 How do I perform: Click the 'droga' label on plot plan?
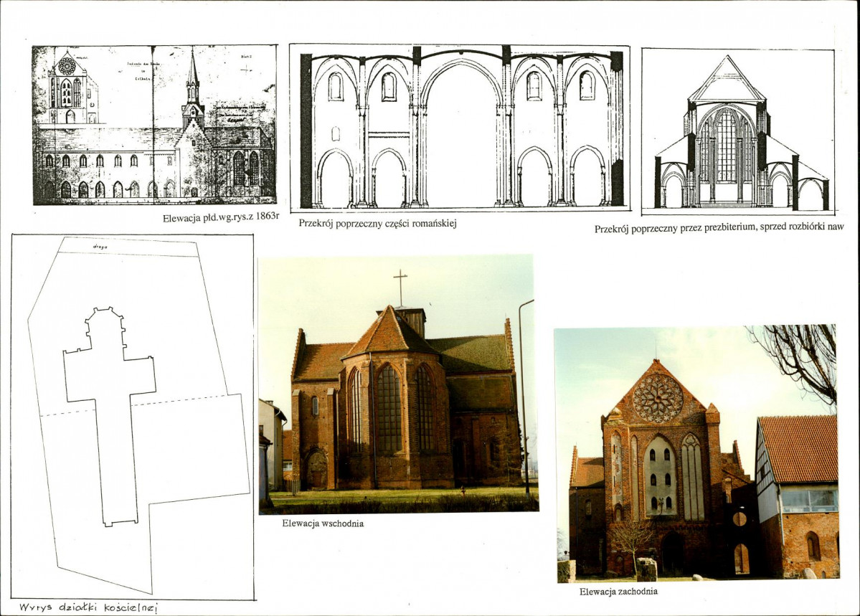100,247
